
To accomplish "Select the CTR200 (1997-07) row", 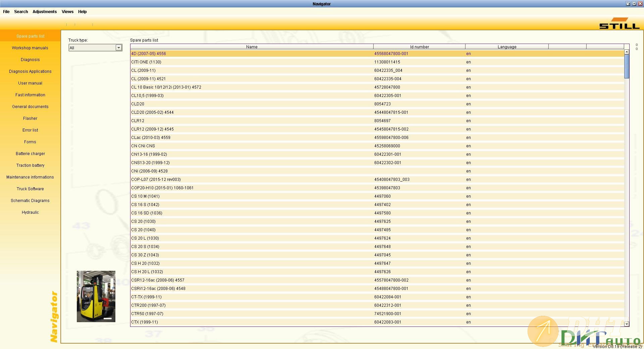I will [x=377, y=305].
